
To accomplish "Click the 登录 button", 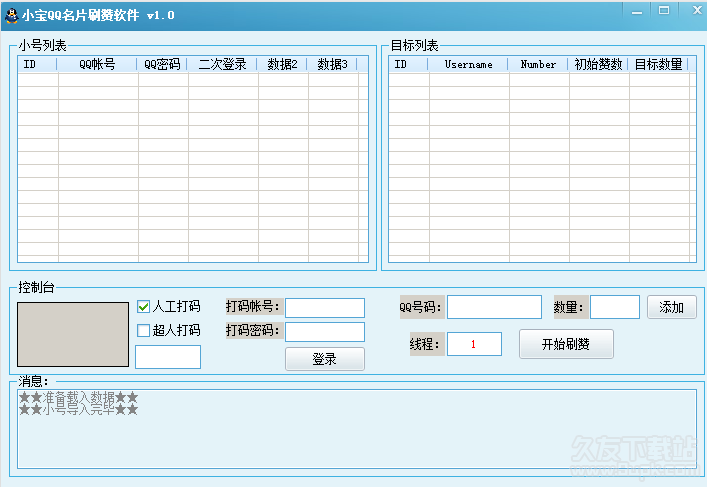I will click(325, 359).
